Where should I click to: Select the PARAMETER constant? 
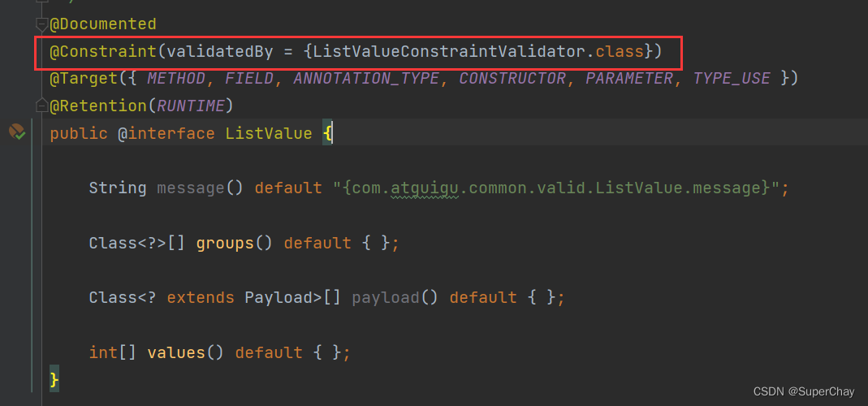click(629, 79)
